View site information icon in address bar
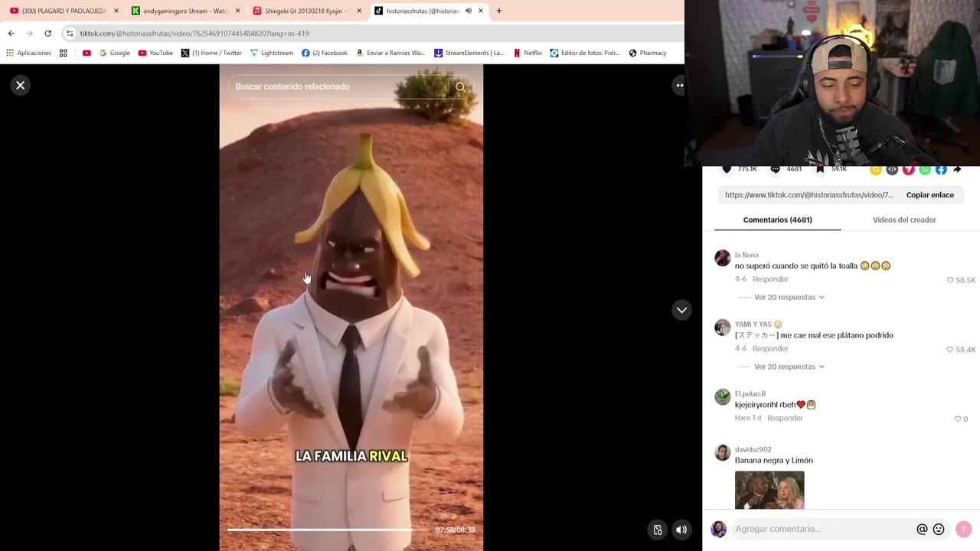980x551 pixels. (x=70, y=34)
